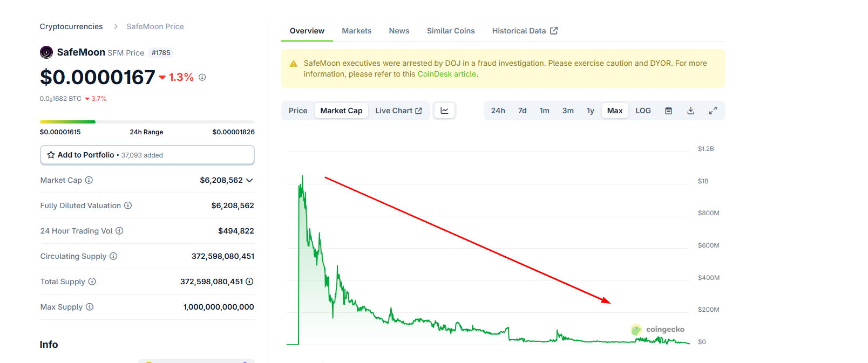This screenshot has width=868, height=363.
Task: Toggle LOG scale on chart
Action: pos(643,111)
